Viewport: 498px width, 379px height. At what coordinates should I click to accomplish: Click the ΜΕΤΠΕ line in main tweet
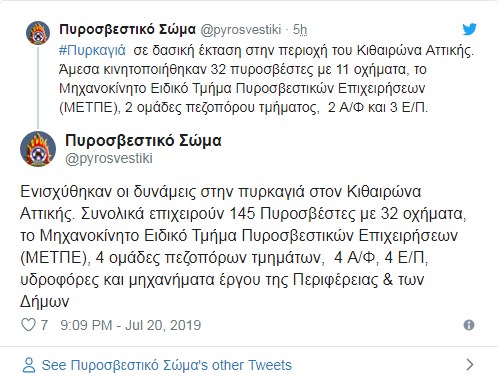pos(224,258)
